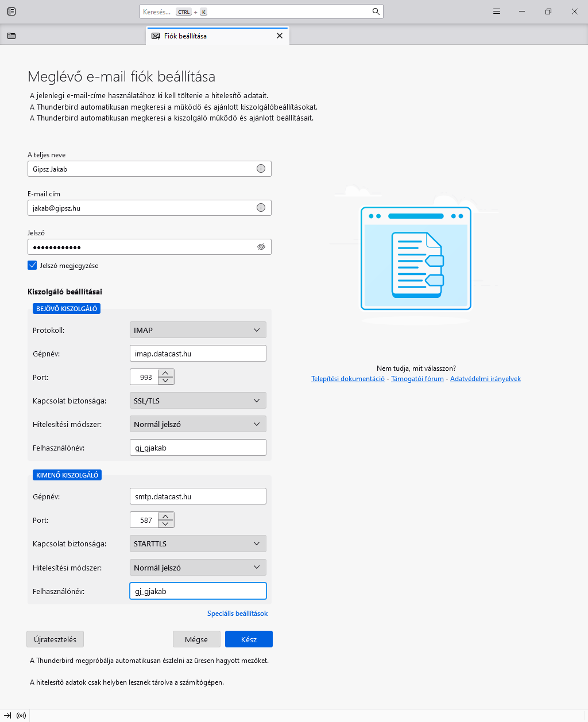Screen dimensions: 588x722
Task: Click outgoing Felhasználónév field
Action: pyautogui.click(x=198, y=591)
